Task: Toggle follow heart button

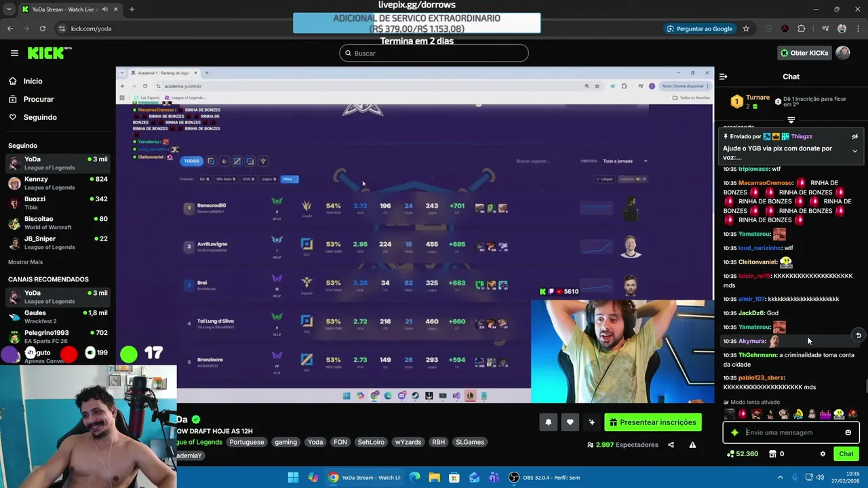Action: (x=570, y=422)
